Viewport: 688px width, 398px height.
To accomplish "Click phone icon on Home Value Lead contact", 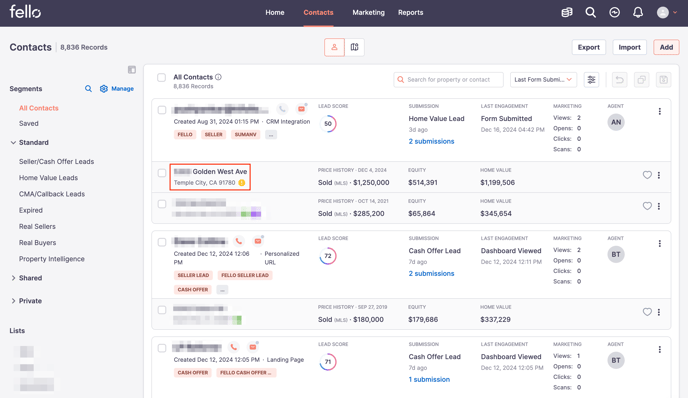I will 282,108.
